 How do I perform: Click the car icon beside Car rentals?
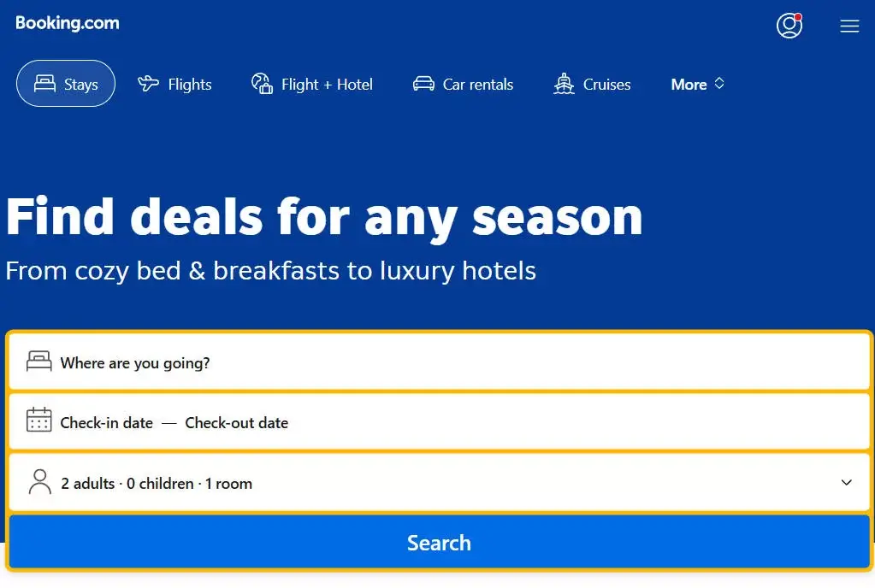click(423, 84)
